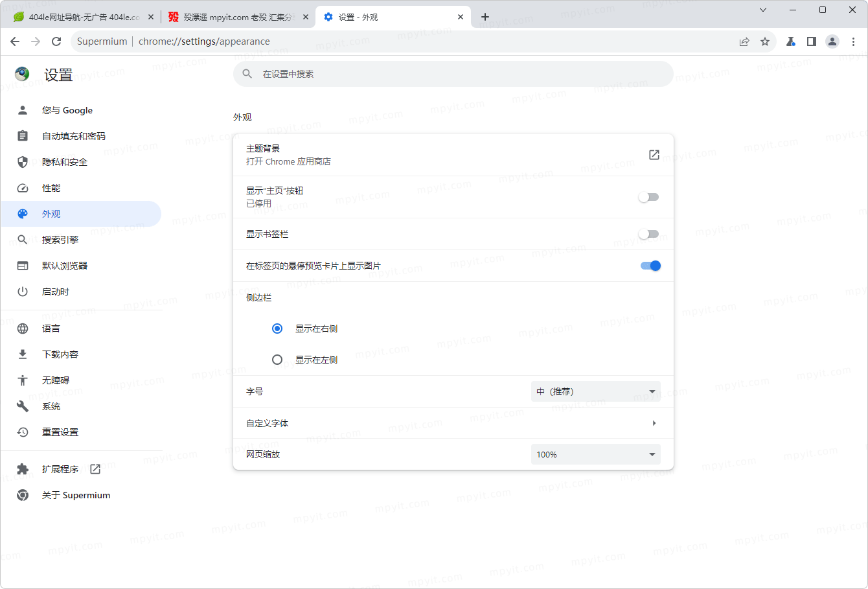Open the three-dot browser menu

coord(853,41)
